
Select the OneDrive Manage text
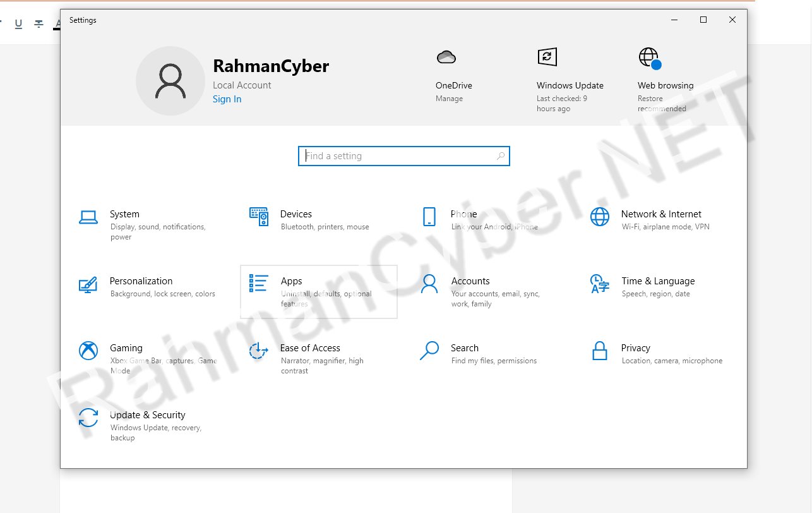coord(449,99)
